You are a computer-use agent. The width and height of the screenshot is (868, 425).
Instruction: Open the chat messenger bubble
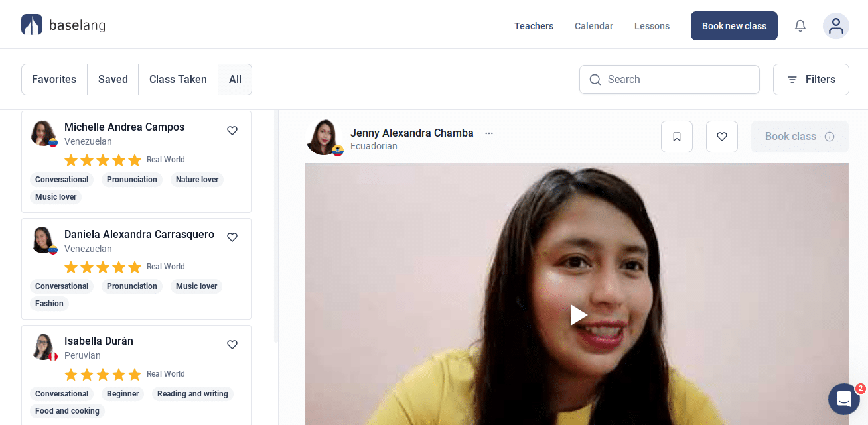[843, 399]
